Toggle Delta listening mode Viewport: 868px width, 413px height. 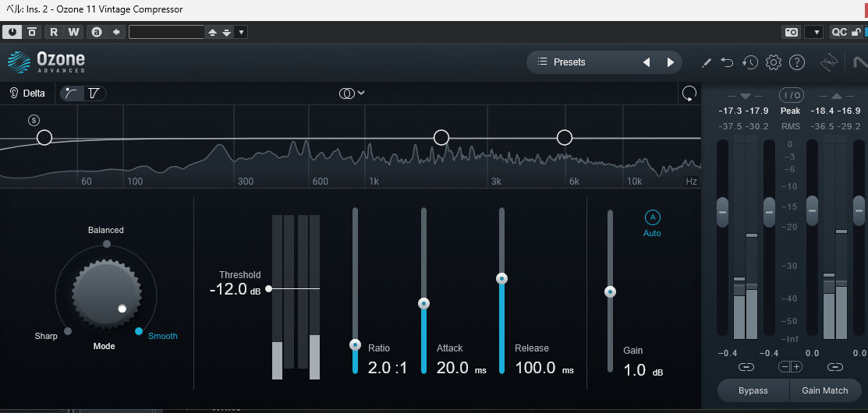click(27, 94)
